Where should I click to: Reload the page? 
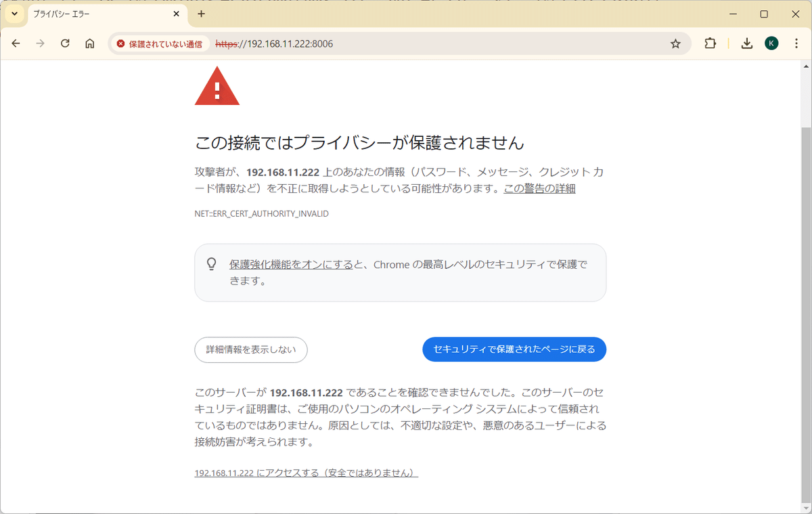[65, 43]
